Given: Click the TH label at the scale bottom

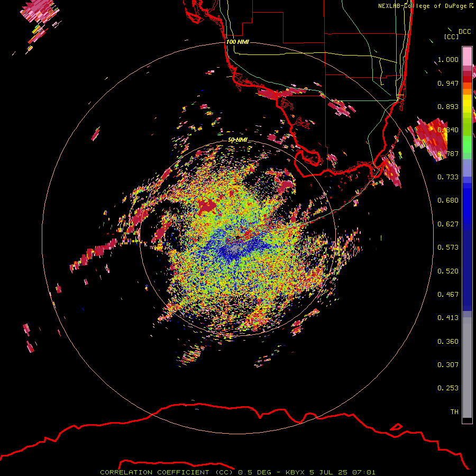Looking at the screenshot, I should 454,412.
